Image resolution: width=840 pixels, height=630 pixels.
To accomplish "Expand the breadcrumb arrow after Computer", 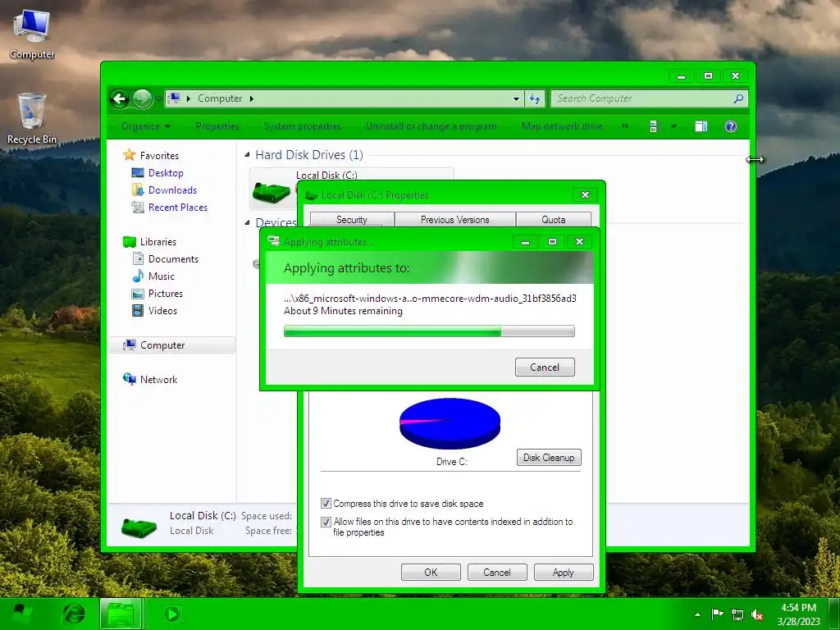I will 251,98.
